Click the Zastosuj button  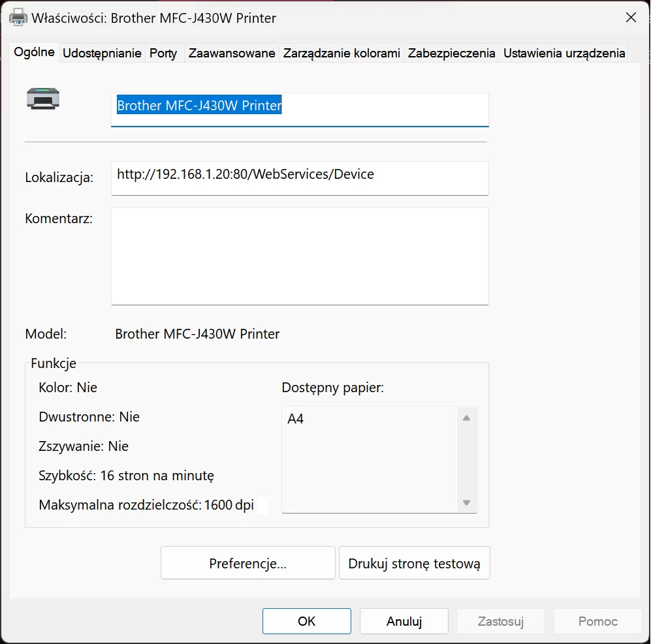tap(501, 621)
